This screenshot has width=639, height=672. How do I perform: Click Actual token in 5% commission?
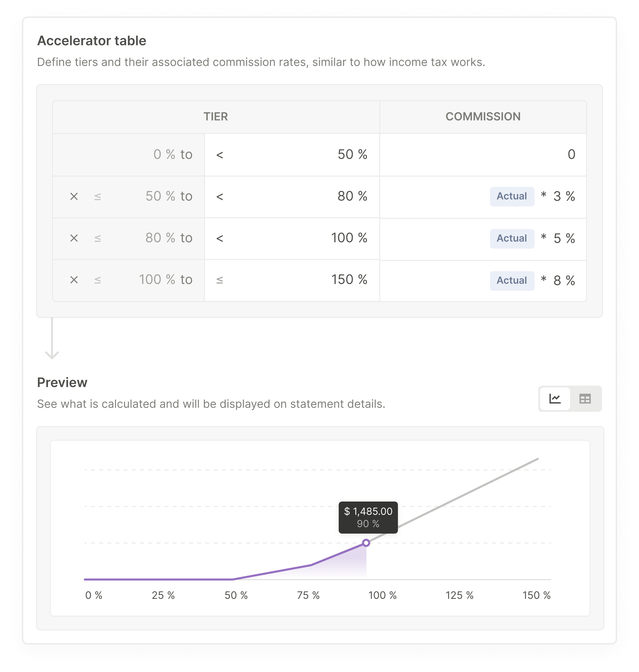pyautogui.click(x=511, y=238)
